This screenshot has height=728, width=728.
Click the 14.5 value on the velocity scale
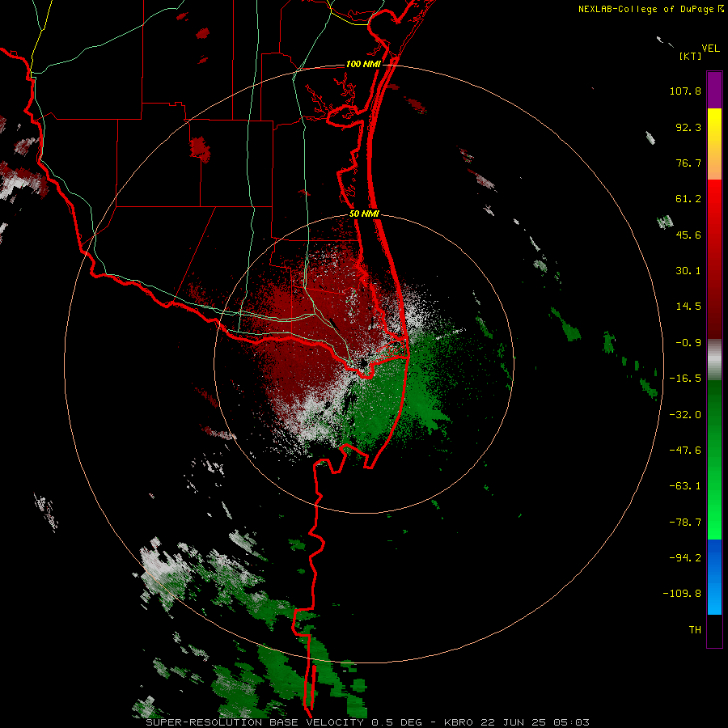pos(688,307)
